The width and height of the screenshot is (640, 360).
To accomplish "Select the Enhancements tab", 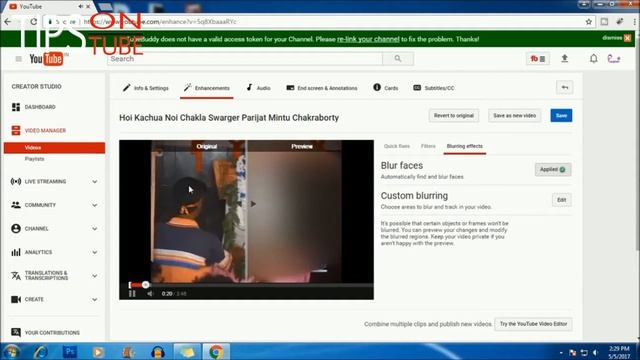I will point(207,88).
